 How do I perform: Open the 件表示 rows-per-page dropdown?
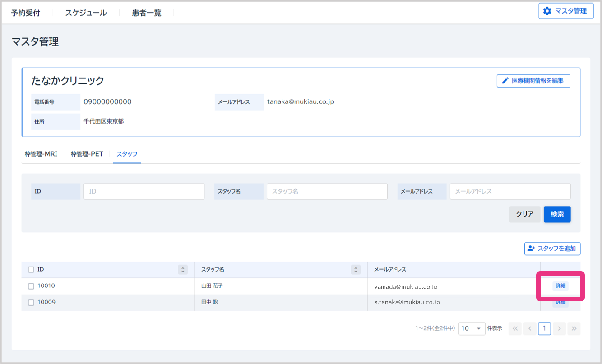472,329
